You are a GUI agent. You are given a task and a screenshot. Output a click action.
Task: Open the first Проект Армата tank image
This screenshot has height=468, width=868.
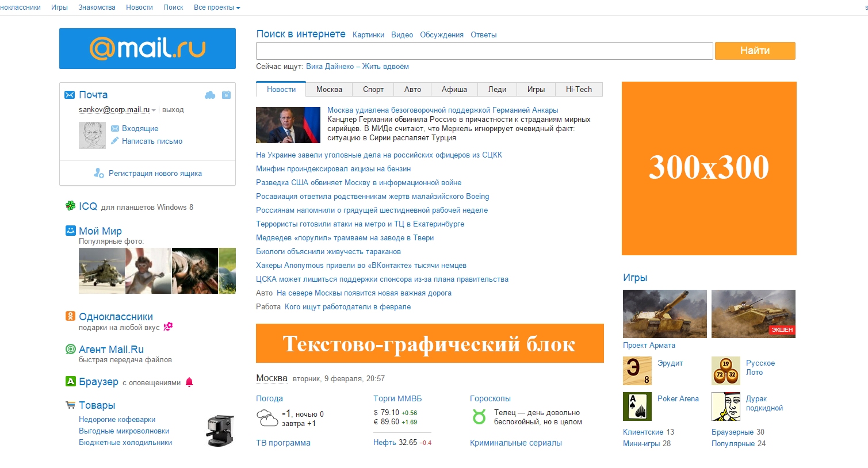pyautogui.click(x=665, y=314)
